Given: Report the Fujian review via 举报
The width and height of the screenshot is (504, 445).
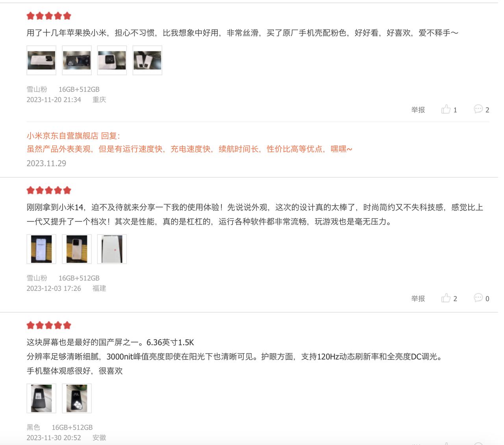Looking at the screenshot, I should click(x=418, y=299).
